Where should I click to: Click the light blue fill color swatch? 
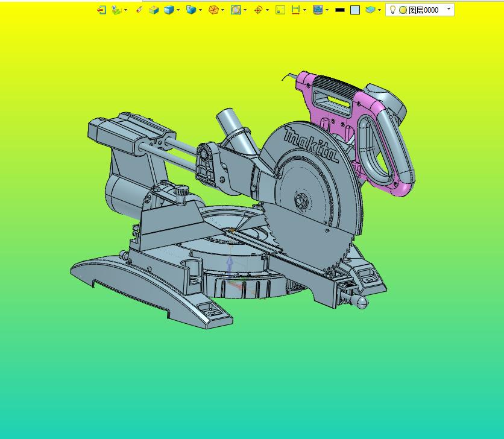(x=355, y=10)
